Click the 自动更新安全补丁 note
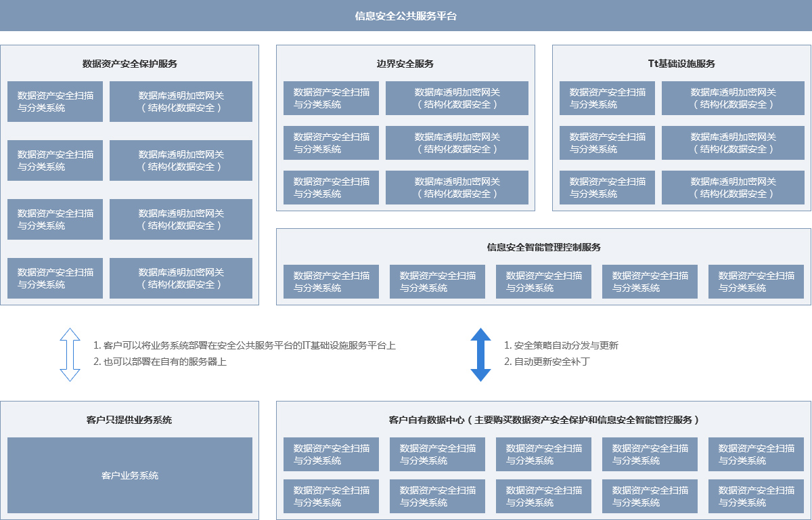This screenshot has height=520, width=812. [x=547, y=362]
